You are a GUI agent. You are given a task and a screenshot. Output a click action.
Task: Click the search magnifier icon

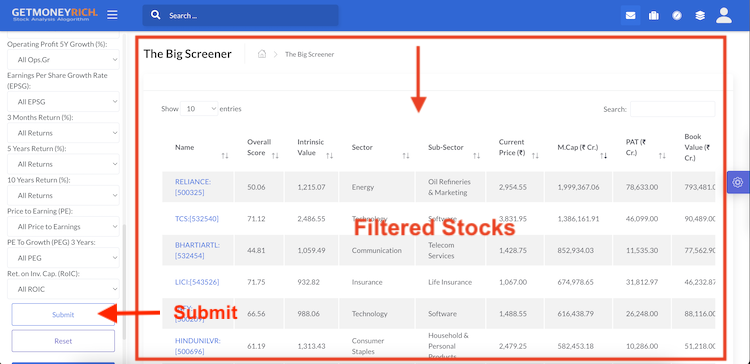click(155, 15)
